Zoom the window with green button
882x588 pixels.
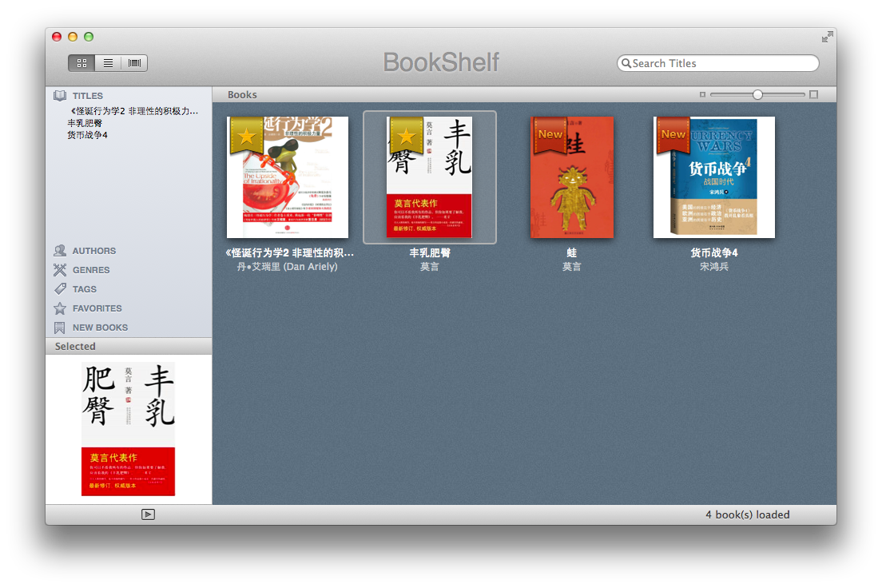pyautogui.click(x=89, y=37)
